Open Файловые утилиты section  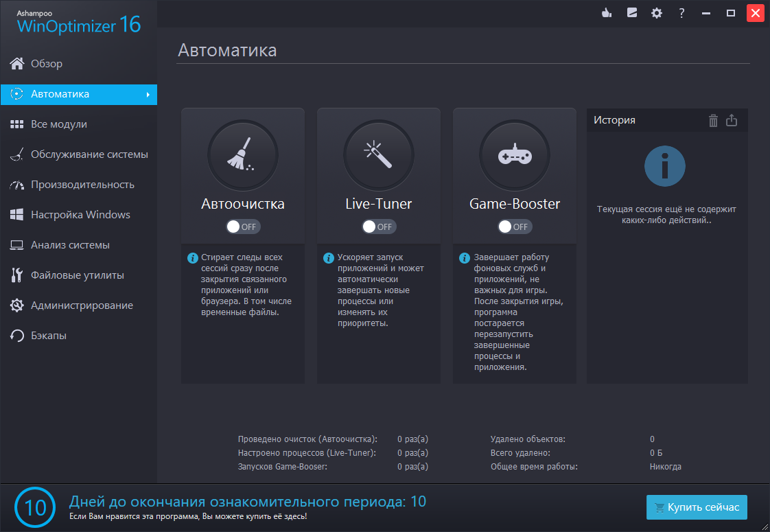point(78,275)
